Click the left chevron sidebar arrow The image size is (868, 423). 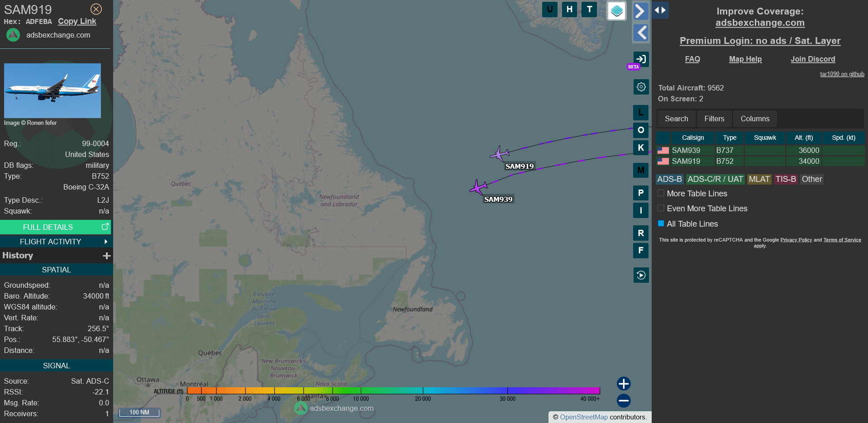click(640, 33)
